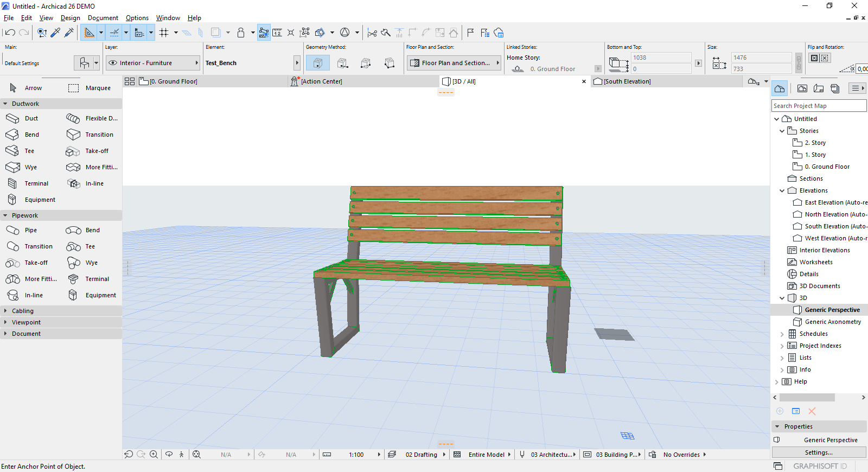Open the Floor Plan and Section dropdown
This screenshot has height=472, width=868.
454,63
